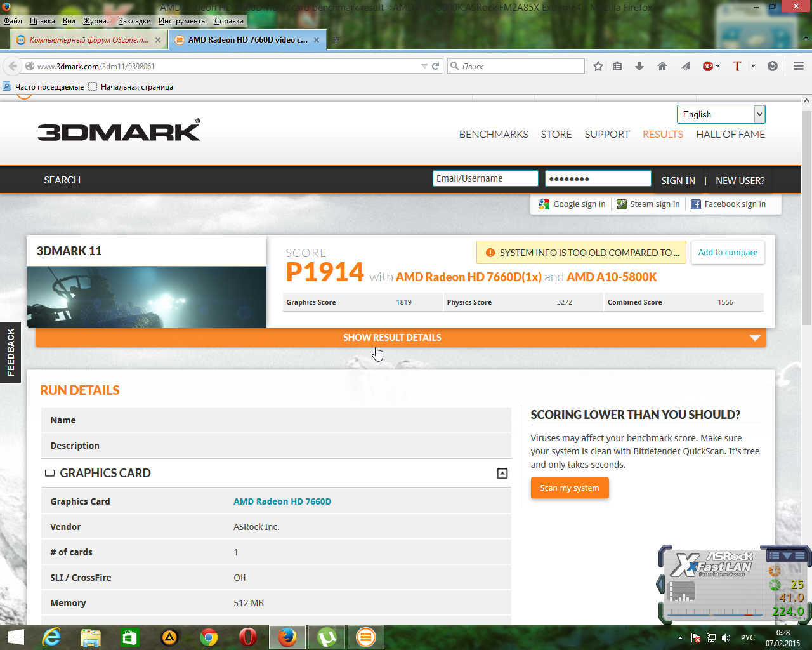Open the Вид menu
812x650 pixels.
pyautogui.click(x=69, y=21)
